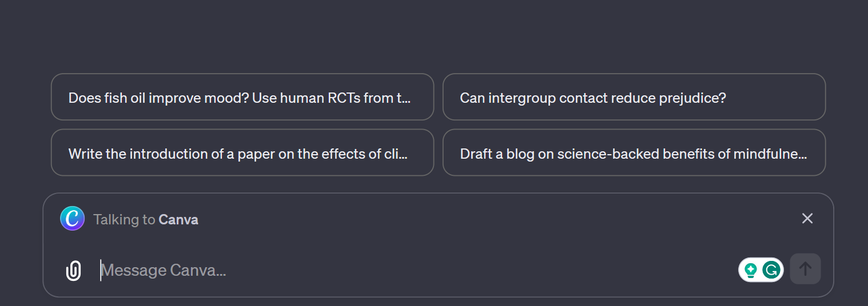Screen dimensions: 868x306
Task: Select the fish oil mood prompt
Action: click(242, 97)
